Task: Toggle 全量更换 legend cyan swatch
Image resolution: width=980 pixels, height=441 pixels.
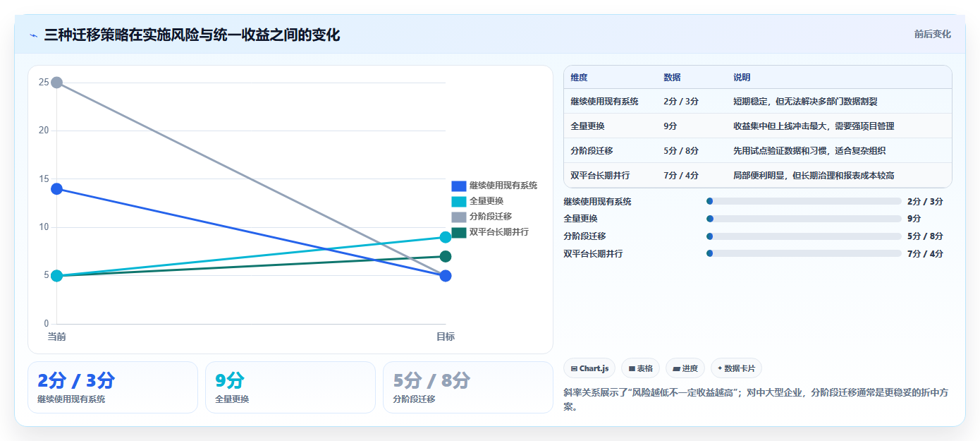Action: (459, 201)
